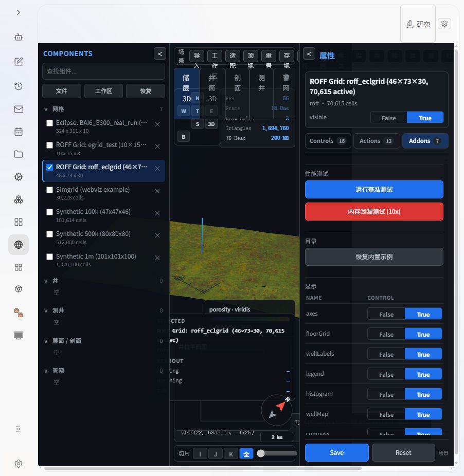Focus the 查找组件... search field
Screen dimensions: 464x476
point(103,71)
